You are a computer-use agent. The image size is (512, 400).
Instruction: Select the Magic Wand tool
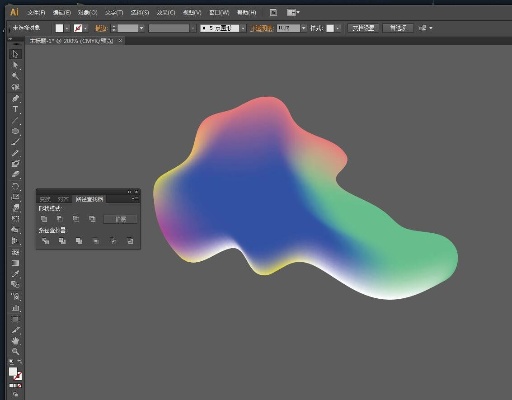pos(15,76)
